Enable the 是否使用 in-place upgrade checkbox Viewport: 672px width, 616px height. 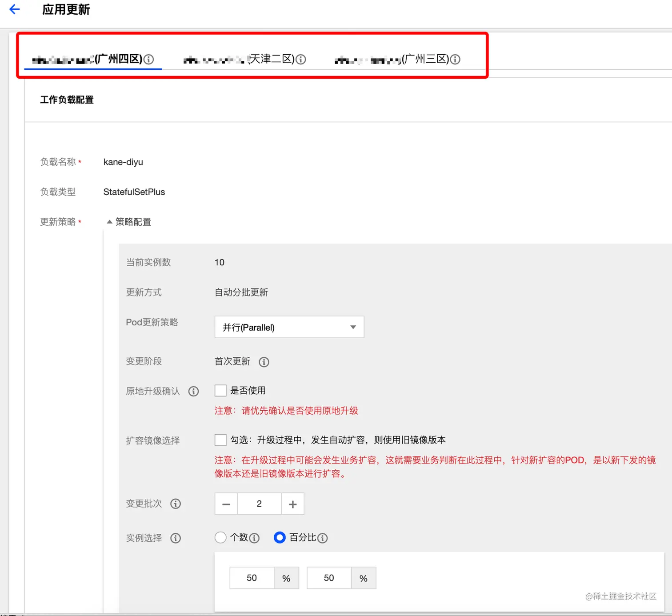[220, 390]
